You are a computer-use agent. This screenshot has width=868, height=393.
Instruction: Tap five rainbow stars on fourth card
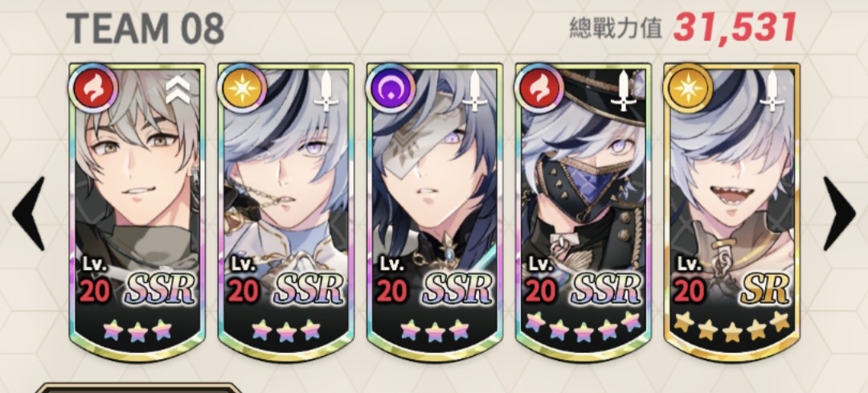[x=583, y=328]
